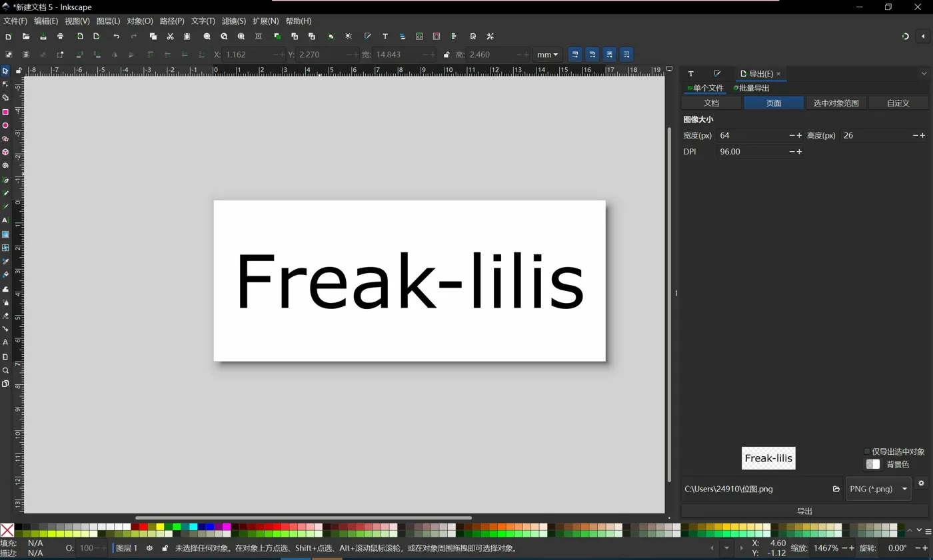
Task: Toggle Layer 1 lock icon
Action: point(165,548)
